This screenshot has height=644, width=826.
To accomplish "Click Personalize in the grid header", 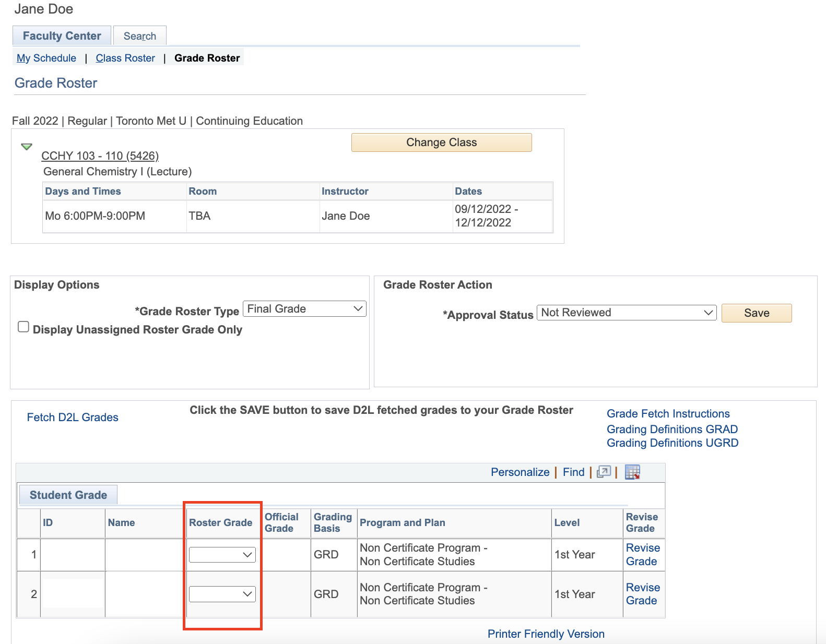I will click(x=520, y=472).
